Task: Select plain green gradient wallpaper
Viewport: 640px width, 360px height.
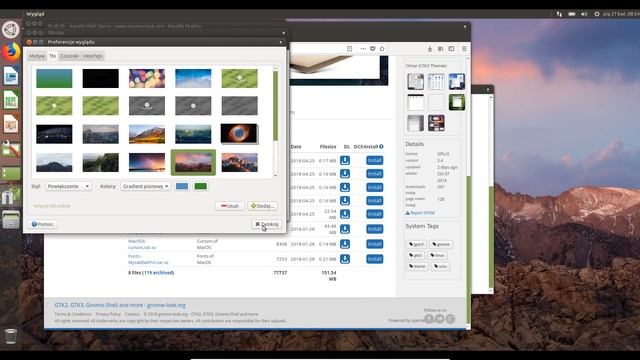Action: (54, 78)
